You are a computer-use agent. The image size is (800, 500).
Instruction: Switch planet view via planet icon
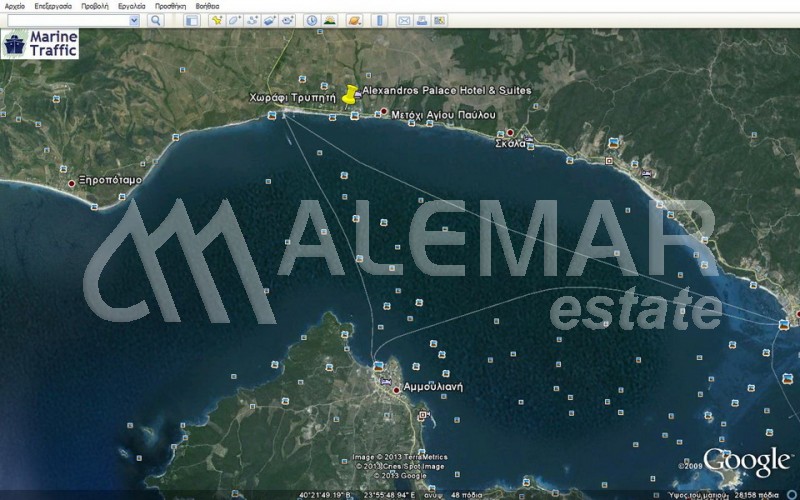(x=354, y=20)
